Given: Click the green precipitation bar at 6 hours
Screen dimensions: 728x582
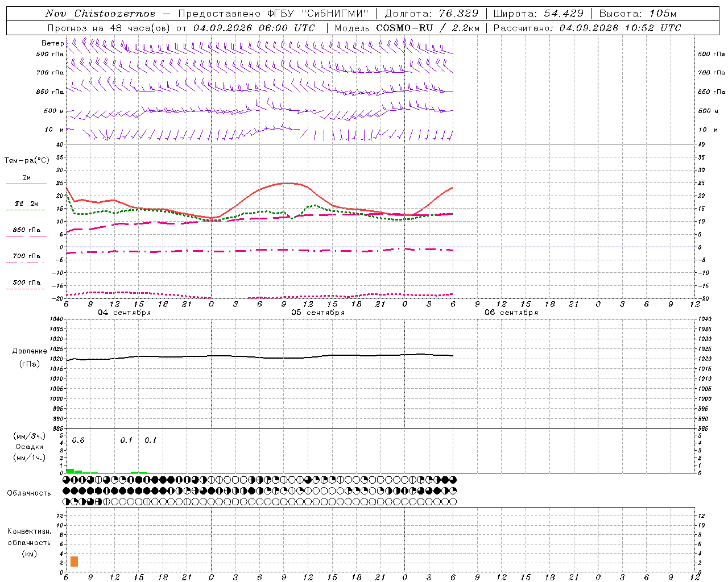Looking at the screenshot, I should click(x=70, y=471).
